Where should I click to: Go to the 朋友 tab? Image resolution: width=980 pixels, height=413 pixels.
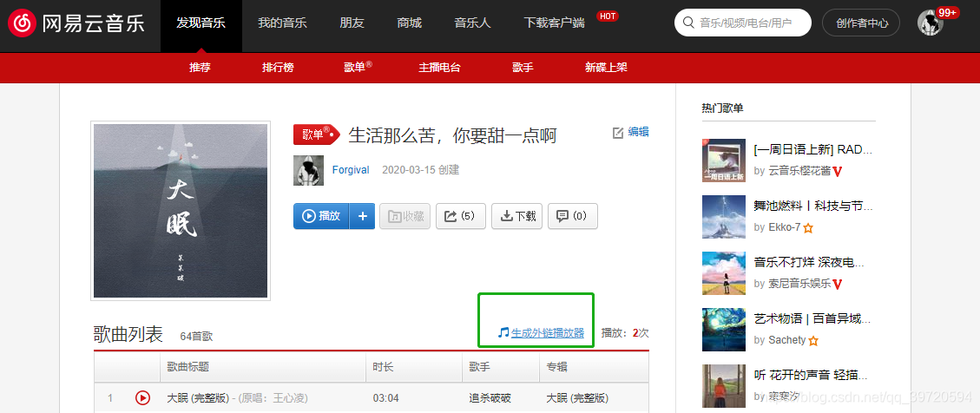352,23
